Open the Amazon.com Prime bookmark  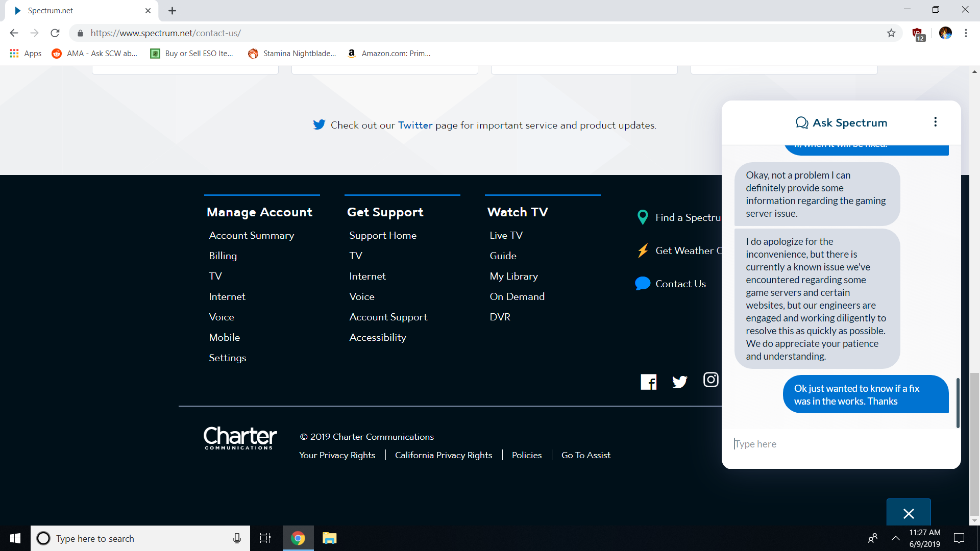point(388,53)
